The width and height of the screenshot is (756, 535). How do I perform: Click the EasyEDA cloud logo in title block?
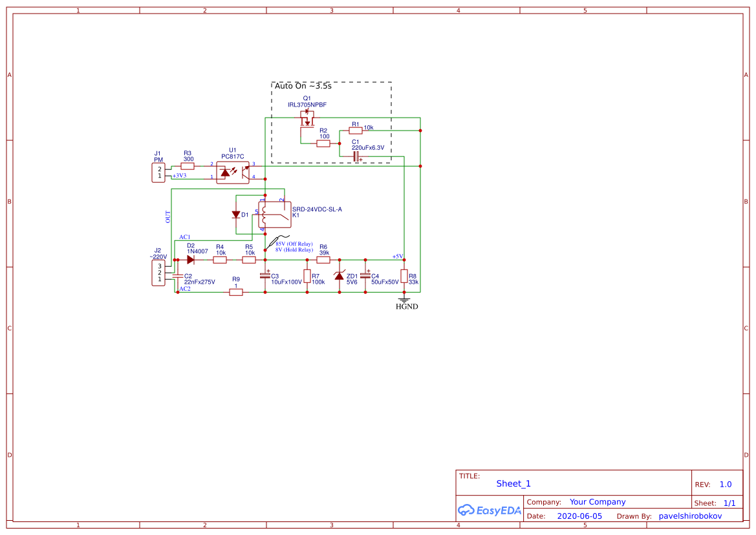click(x=467, y=510)
